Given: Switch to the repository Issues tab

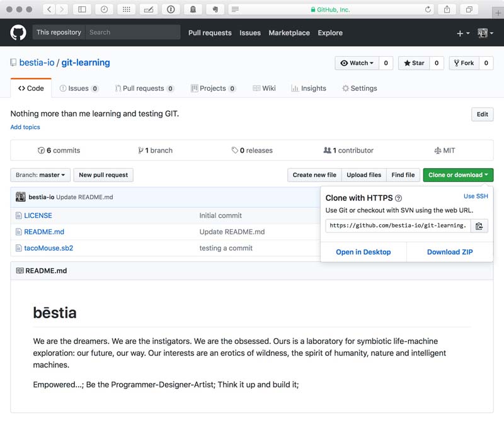Looking at the screenshot, I should tap(79, 88).
